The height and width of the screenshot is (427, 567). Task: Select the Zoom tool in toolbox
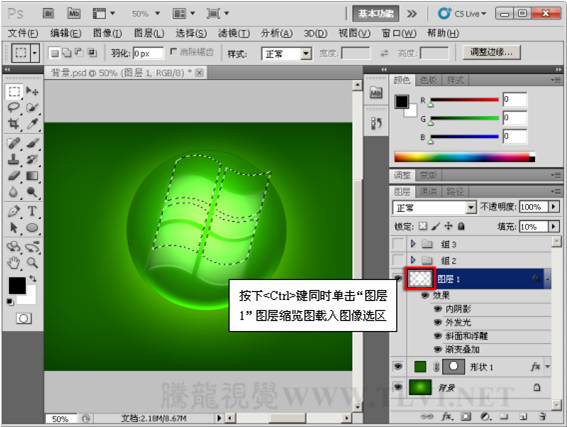tap(32, 263)
